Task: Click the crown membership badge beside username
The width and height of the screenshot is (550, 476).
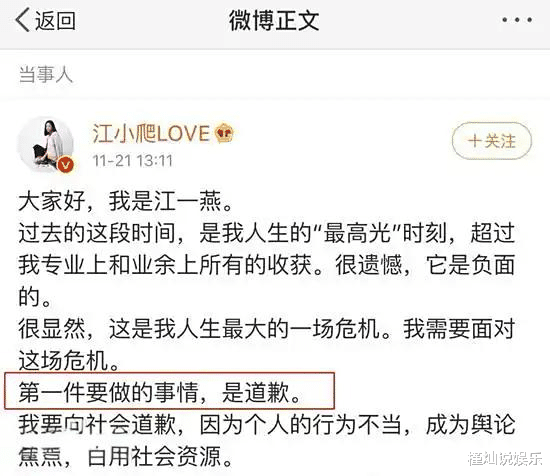Action: tap(224, 134)
